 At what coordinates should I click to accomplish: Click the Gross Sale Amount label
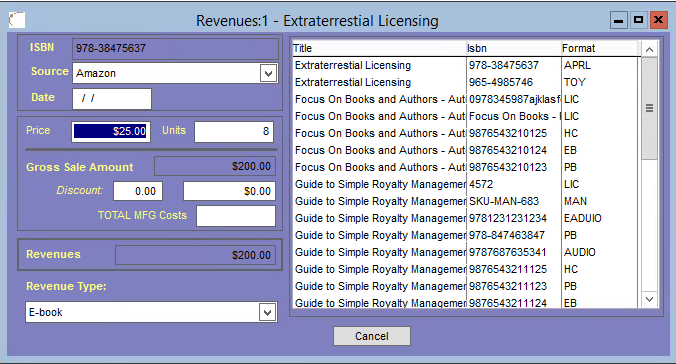click(80, 167)
